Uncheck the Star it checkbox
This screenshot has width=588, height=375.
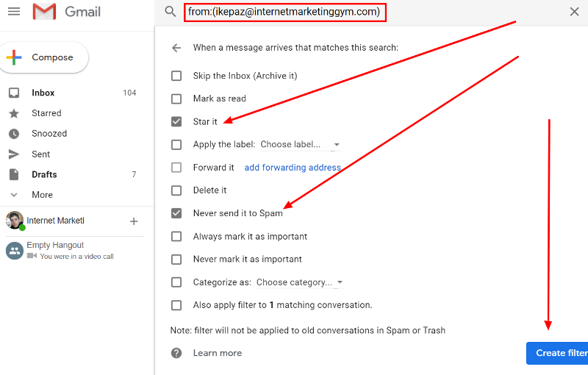[176, 121]
